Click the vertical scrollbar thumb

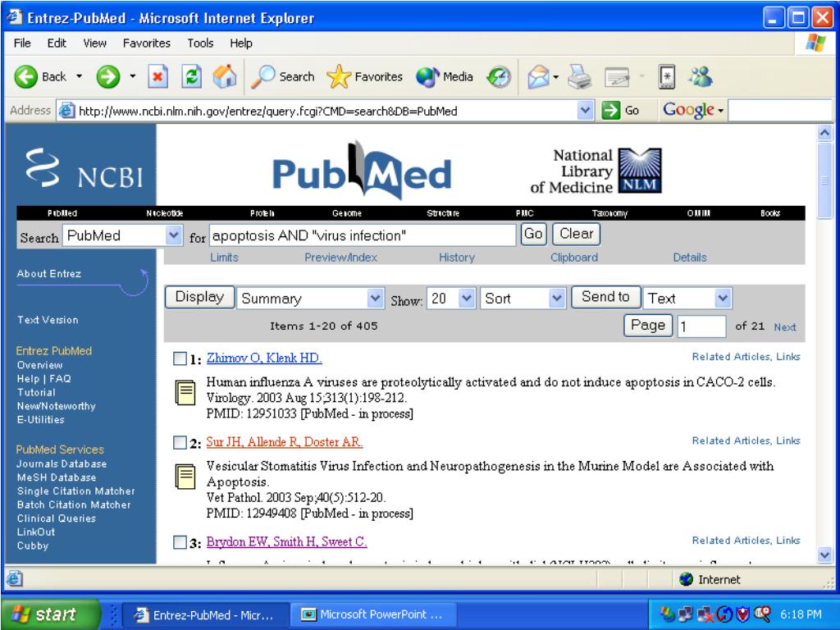pos(824,180)
